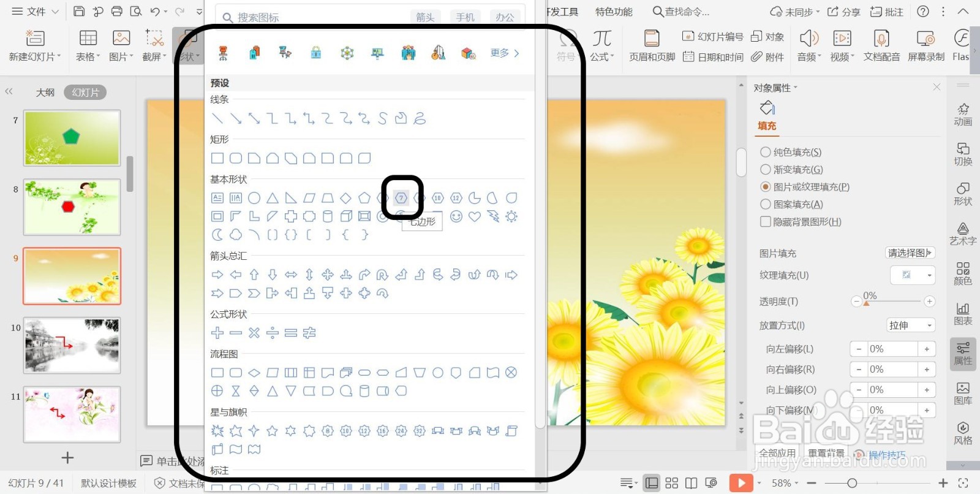Viewport: 980px width, 494px height.
Task: Pick the lightning bolt shape
Action: tap(493, 216)
